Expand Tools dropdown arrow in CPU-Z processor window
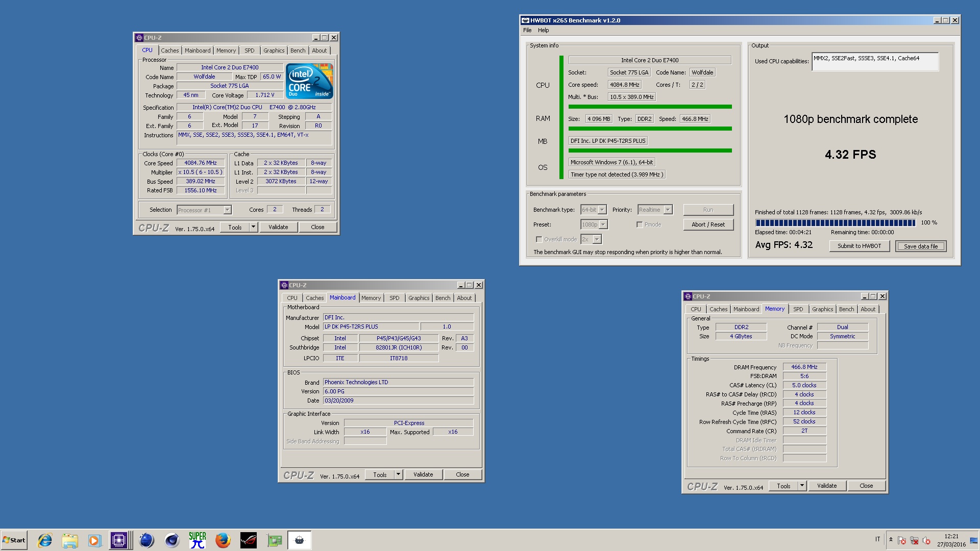The height and width of the screenshot is (551, 980). [253, 227]
